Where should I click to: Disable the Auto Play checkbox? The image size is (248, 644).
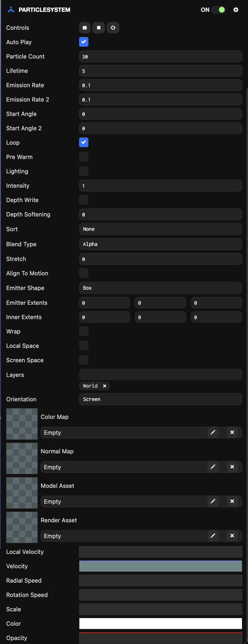pyautogui.click(x=83, y=42)
